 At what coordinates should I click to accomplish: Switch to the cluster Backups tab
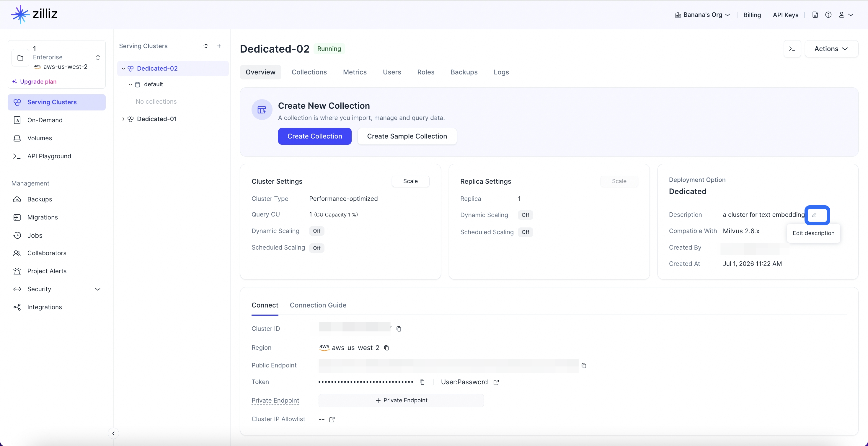(464, 72)
